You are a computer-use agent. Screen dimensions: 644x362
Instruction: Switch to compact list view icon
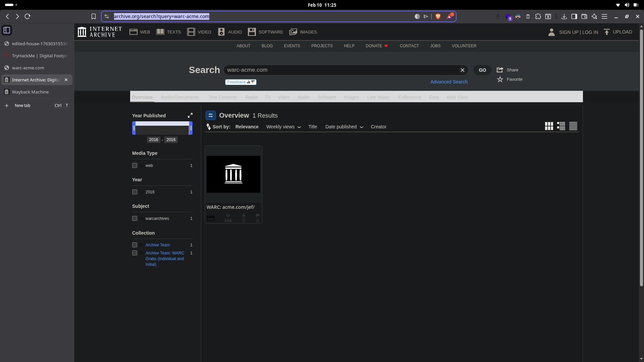(x=573, y=126)
